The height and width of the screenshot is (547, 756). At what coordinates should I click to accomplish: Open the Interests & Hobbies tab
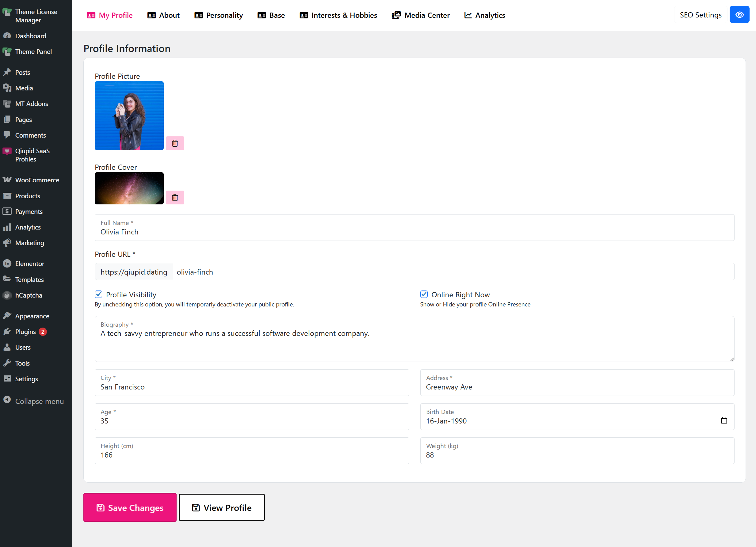[338, 15]
